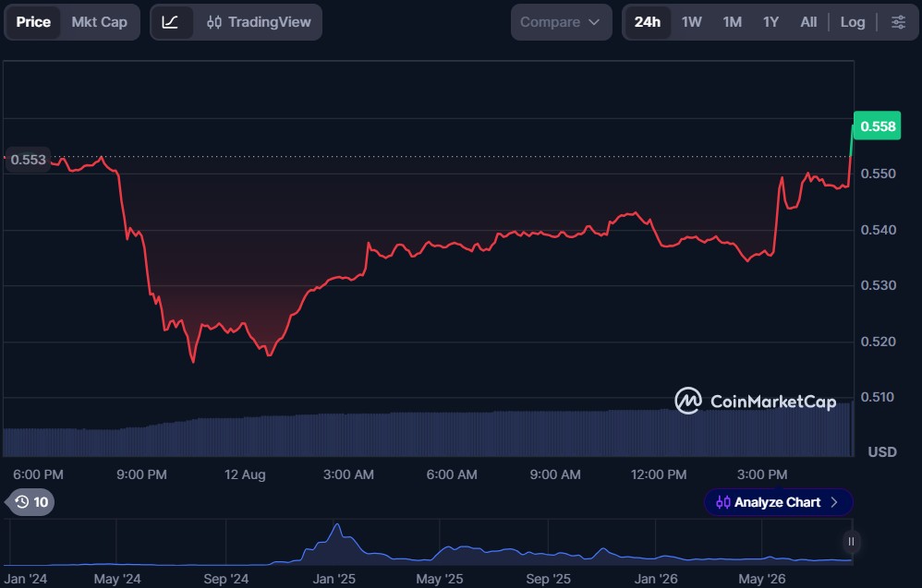The image size is (922, 588).
Task: Select the All time range
Action: pos(808,22)
